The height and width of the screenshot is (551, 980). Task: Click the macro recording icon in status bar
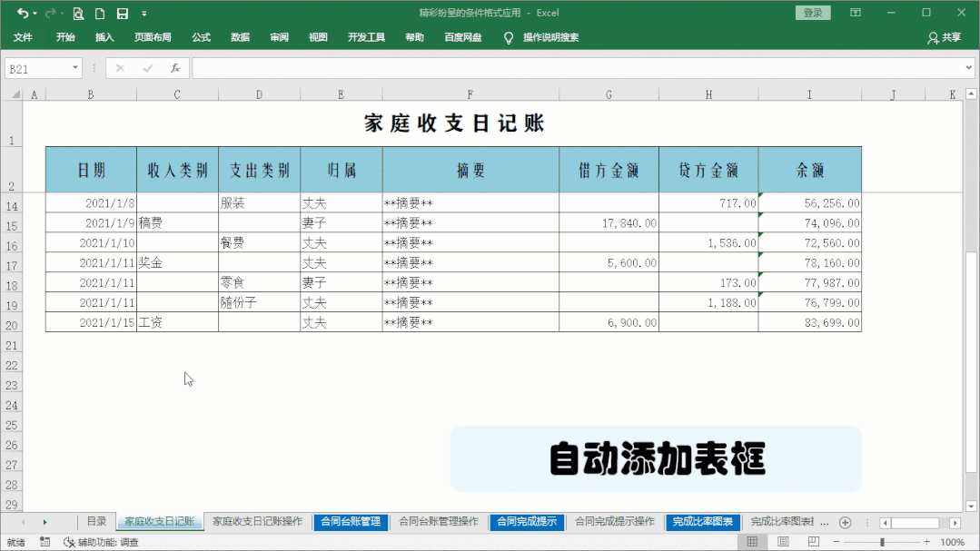[45, 542]
